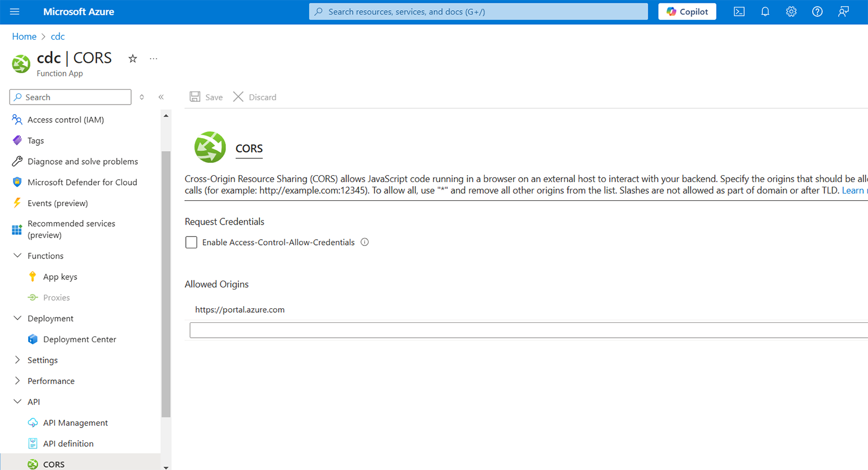The width and height of the screenshot is (868, 470).
Task: Click the Proxies icon
Action: click(x=33, y=297)
